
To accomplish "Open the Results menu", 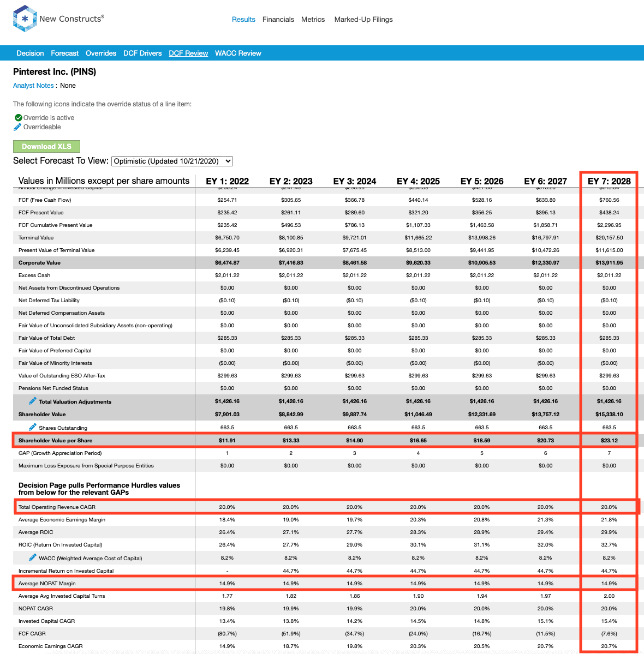I will click(243, 19).
